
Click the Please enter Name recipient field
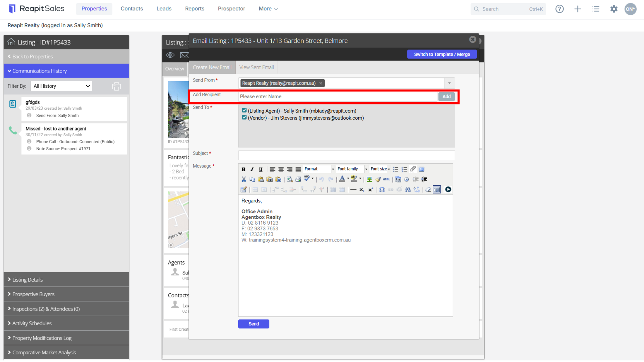(x=337, y=96)
